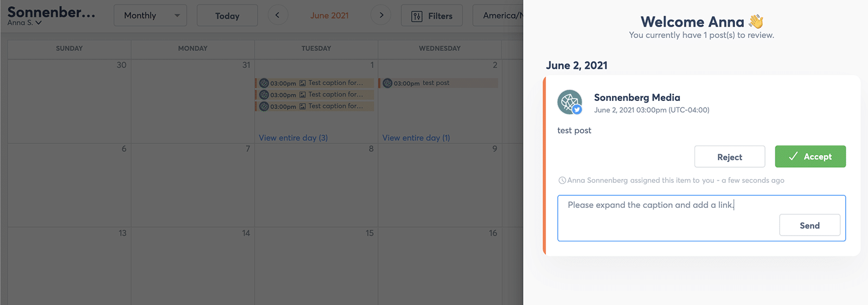Send the comment

point(809,225)
